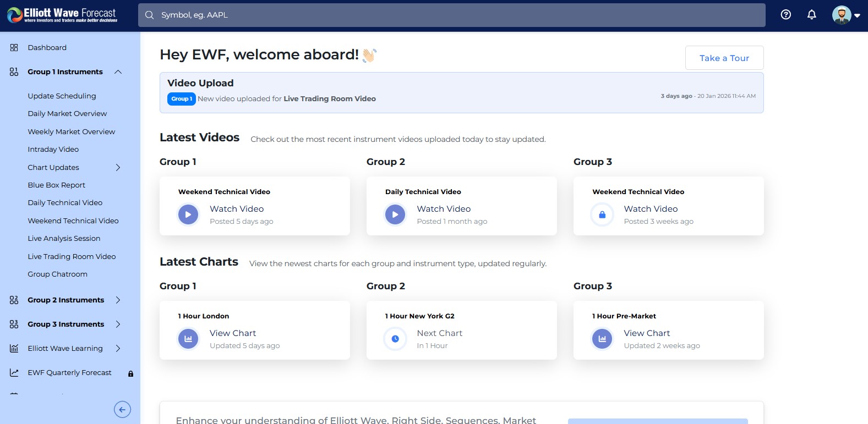Open the notifications bell
This screenshot has height=424, width=868.
(811, 15)
